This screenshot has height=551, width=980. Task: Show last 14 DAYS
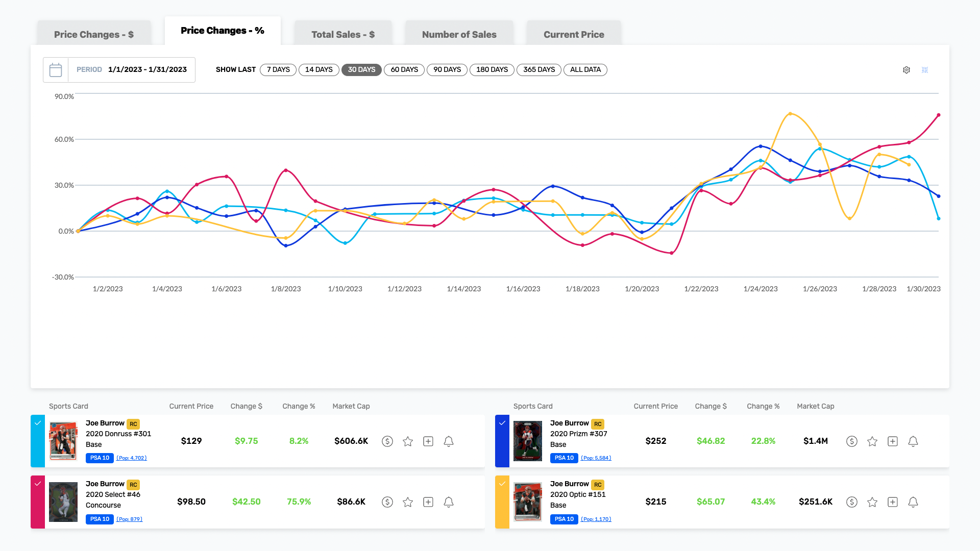pyautogui.click(x=319, y=70)
